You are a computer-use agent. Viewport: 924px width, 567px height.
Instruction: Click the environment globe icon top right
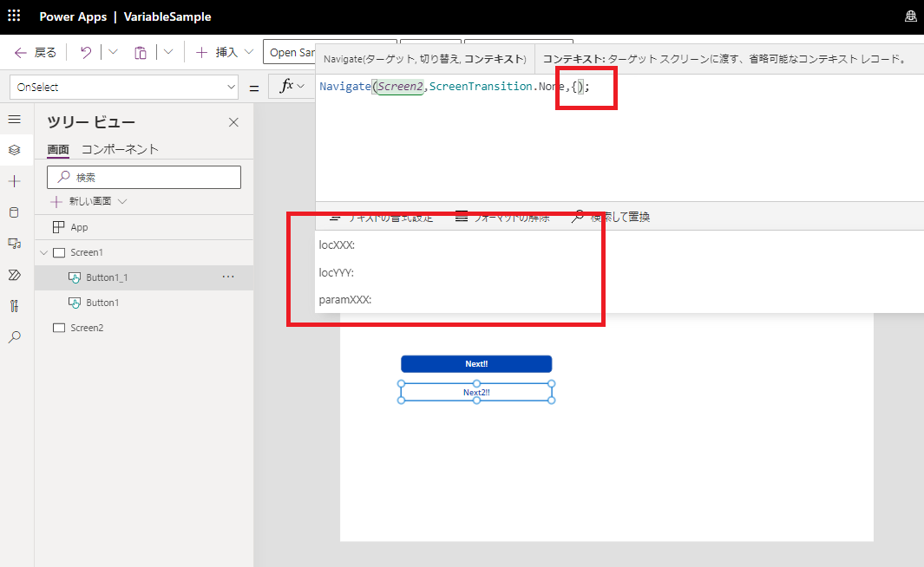909,16
